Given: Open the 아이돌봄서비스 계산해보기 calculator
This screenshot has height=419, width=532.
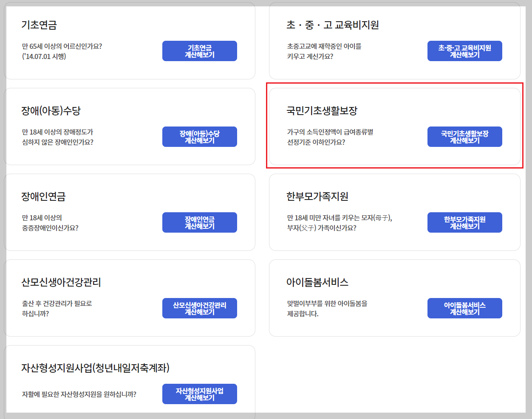Looking at the screenshot, I should pyautogui.click(x=464, y=308).
